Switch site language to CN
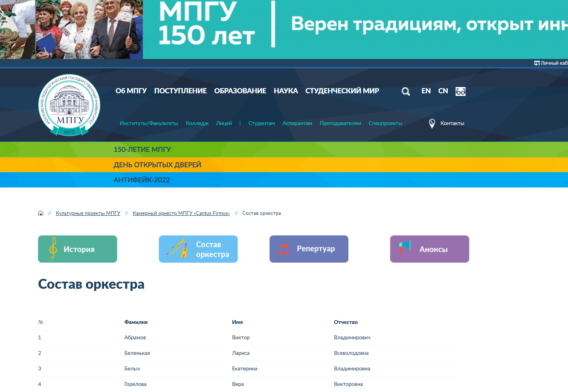This screenshot has height=392, width=568. pyautogui.click(x=443, y=91)
